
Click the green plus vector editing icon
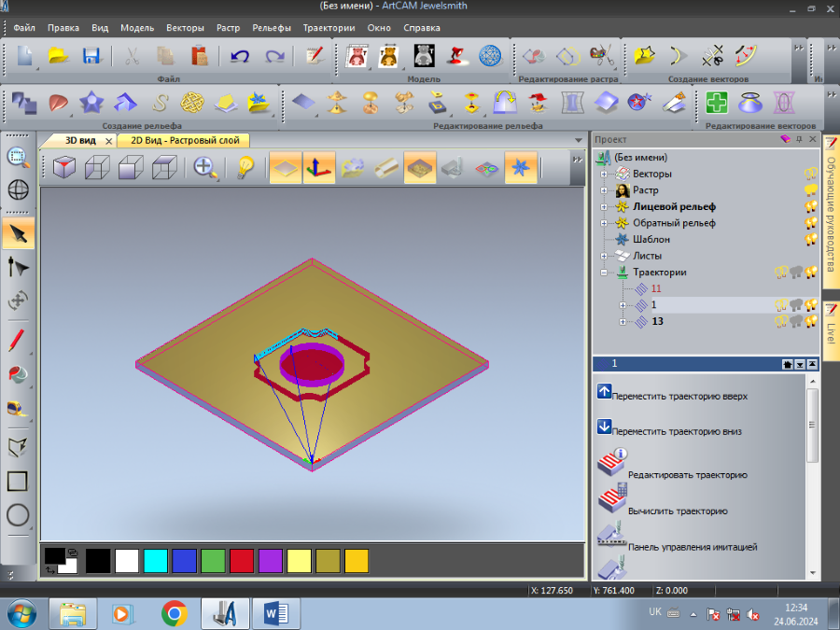pos(717,102)
